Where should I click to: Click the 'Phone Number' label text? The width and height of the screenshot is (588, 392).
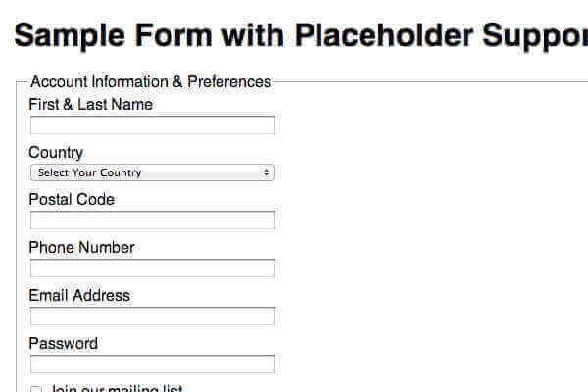pyautogui.click(x=81, y=248)
